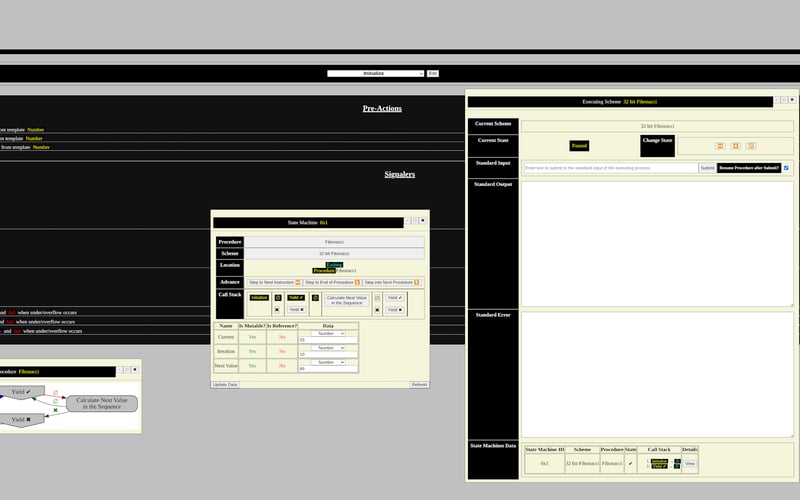The height and width of the screenshot is (500, 800).
Task: Open the Current row Number type dropdown
Action: (328, 334)
